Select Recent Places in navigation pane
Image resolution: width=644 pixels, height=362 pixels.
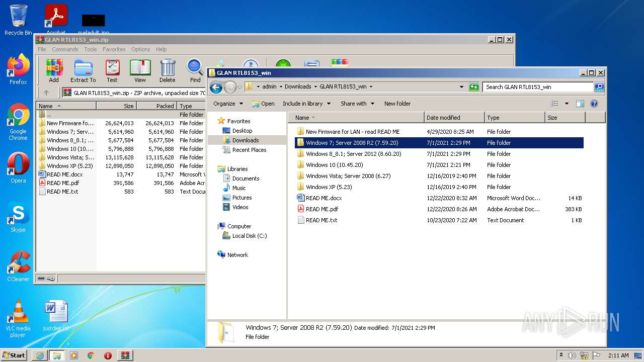point(249,150)
